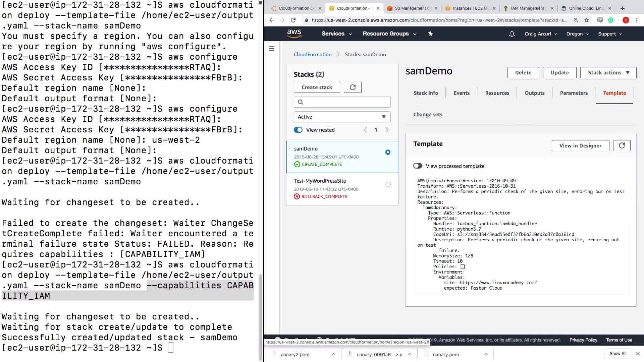The image size is (644, 362).
Task: Open the hamburger side navigation menu
Action: pyautogui.click(x=272, y=49)
